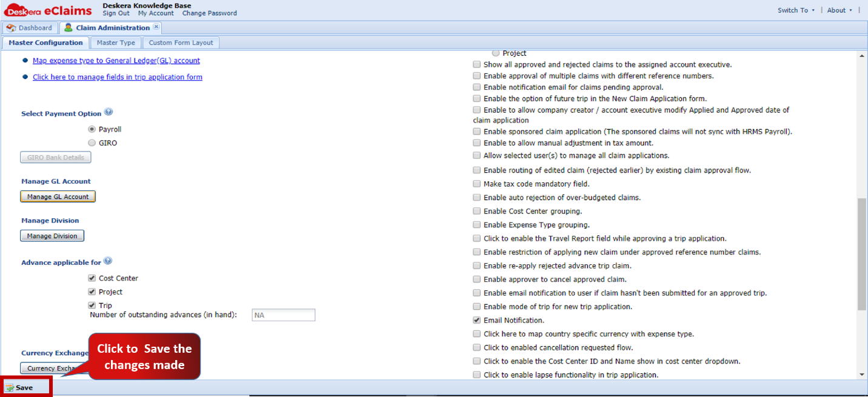868x397 pixels.
Task: Click the Manage GL Account button
Action: 58,197
